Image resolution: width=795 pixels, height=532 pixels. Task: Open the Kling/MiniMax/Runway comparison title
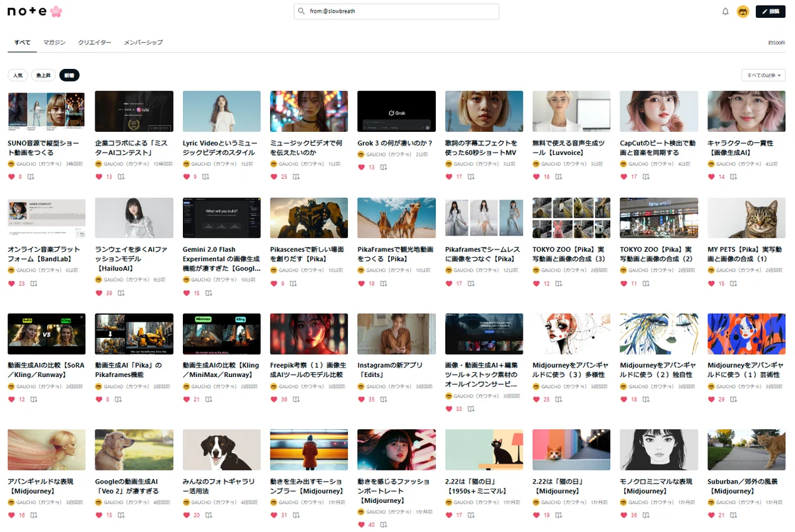pos(221,370)
